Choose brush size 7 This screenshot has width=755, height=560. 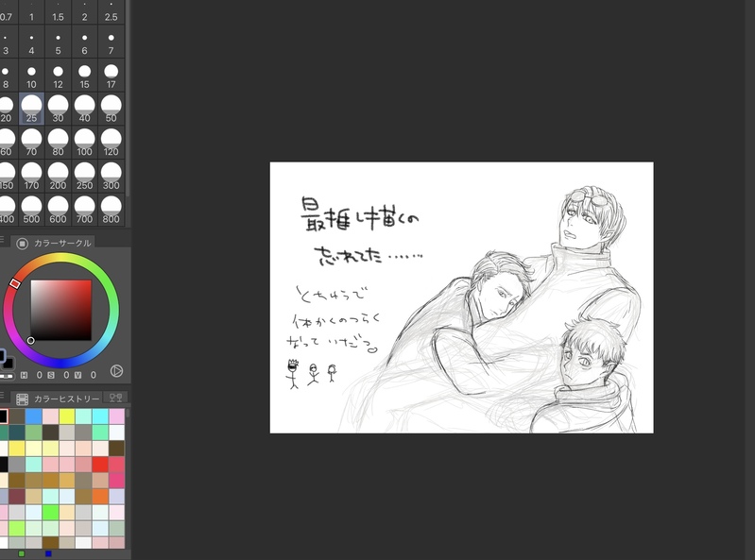pos(111,42)
